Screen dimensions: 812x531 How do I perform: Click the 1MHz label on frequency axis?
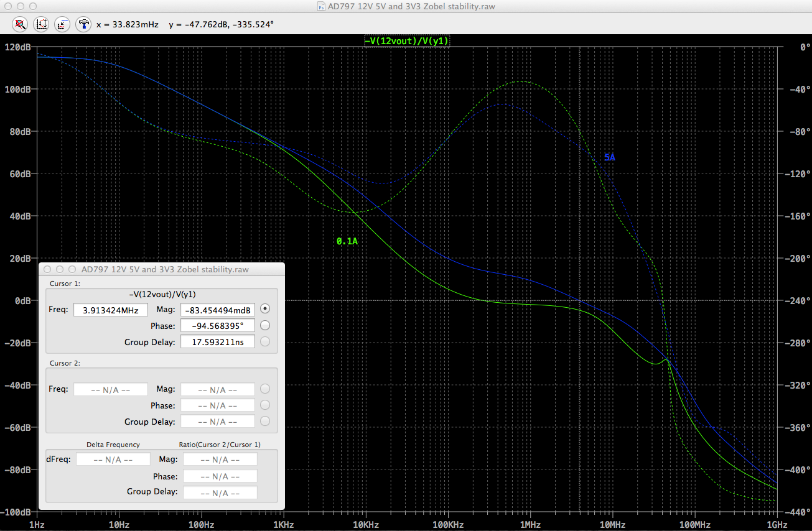[531, 525]
